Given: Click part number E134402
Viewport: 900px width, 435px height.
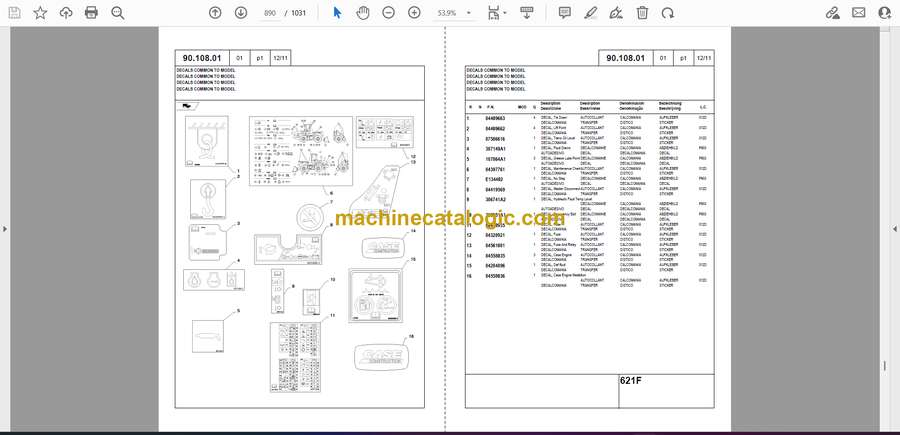Looking at the screenshot, I should click(x=494, y=179).
